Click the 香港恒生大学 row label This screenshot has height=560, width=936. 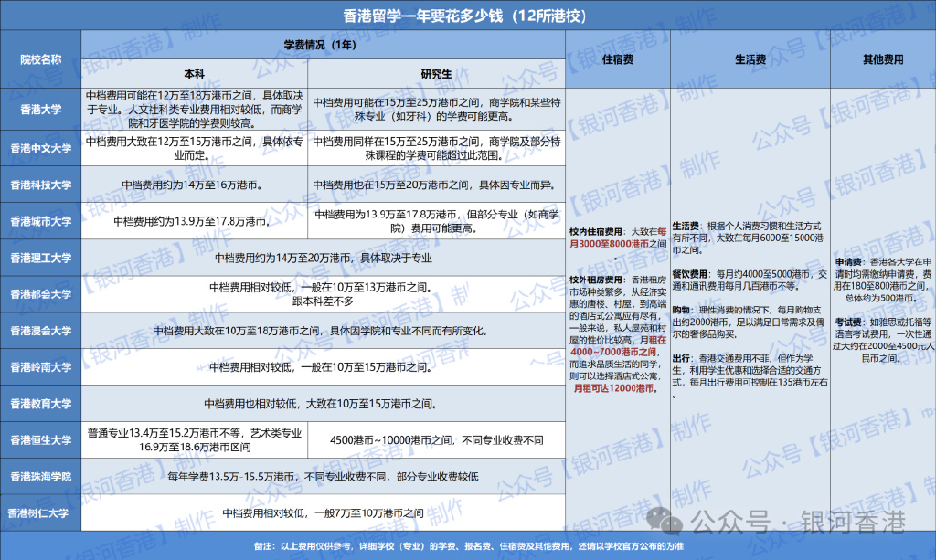coord(40,440)
